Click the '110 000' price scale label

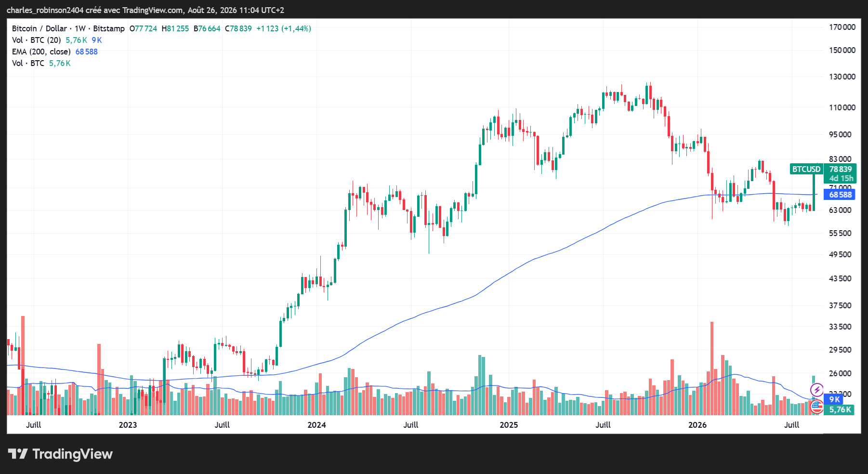(842, 107)
